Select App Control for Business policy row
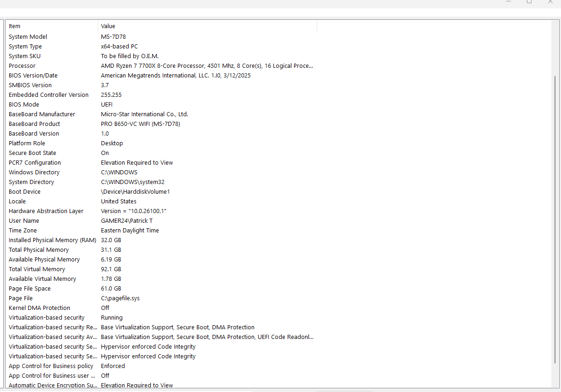561x392 pixels. point(161,366)
